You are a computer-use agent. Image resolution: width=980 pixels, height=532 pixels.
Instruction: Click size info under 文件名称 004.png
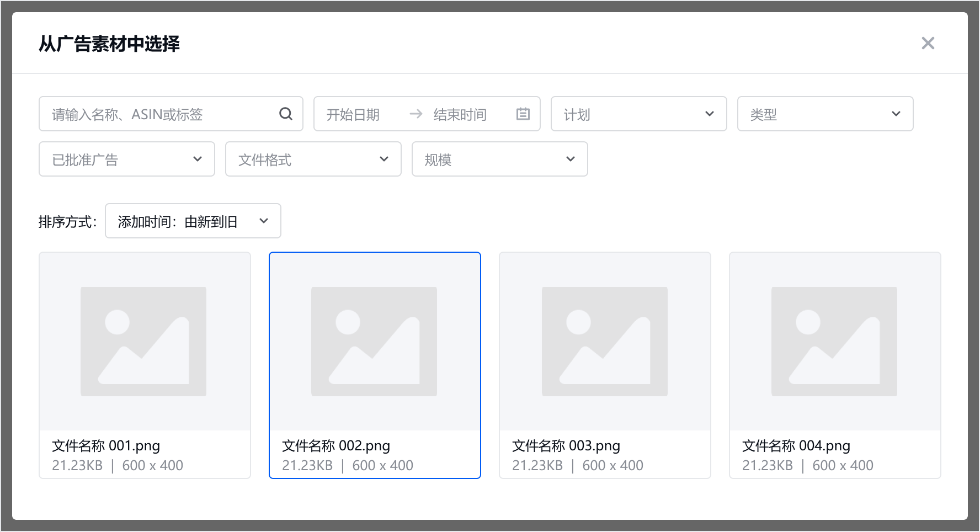808,465
